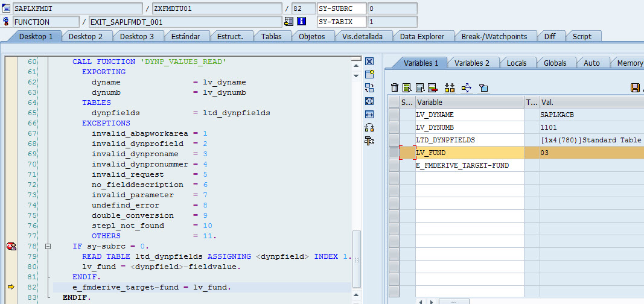Click the third list icon beside the green one
Image resolution: width=644 pixels, height=304 pixels.
tap(419, 87)
